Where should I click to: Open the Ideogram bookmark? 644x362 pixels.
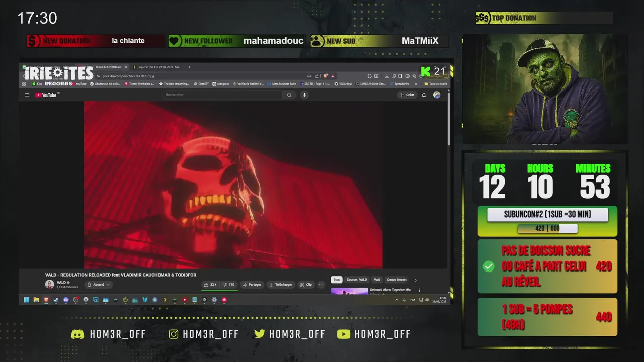pyautogui.click(x=220, y=84)
